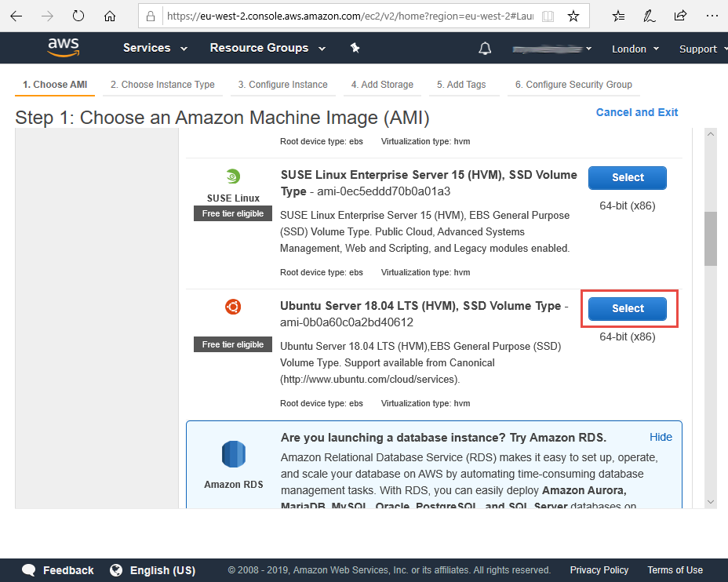This screenshot has width=728, height=582.
Task: Open the blurred account name dropdown
Action: pyautogui.click(x=551, y=49)
